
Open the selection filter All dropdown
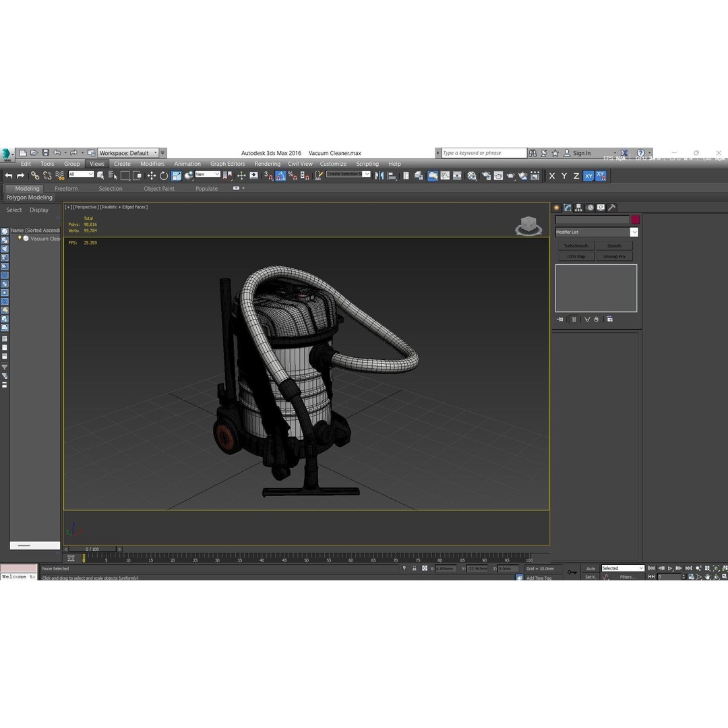tap(81, 174)
